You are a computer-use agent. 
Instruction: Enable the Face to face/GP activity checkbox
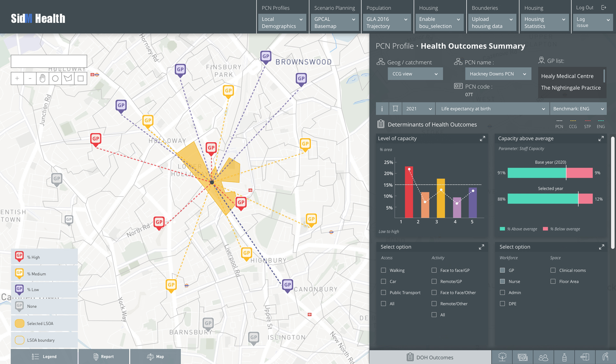click(x=434, y=270)
